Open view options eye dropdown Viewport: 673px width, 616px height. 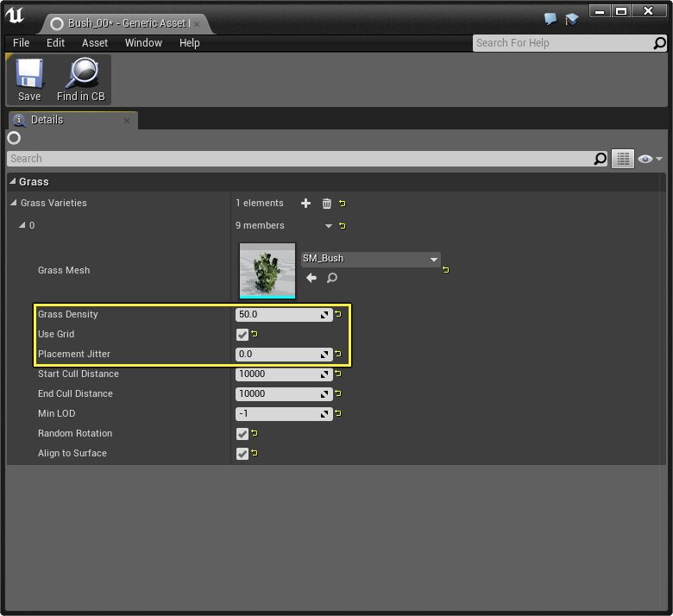pos(649,159)
